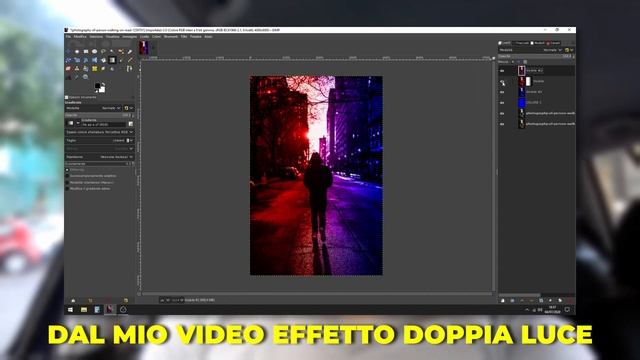Screen dimensions: 640x360
Task: Open the Modifica menu
Action: 80,36
